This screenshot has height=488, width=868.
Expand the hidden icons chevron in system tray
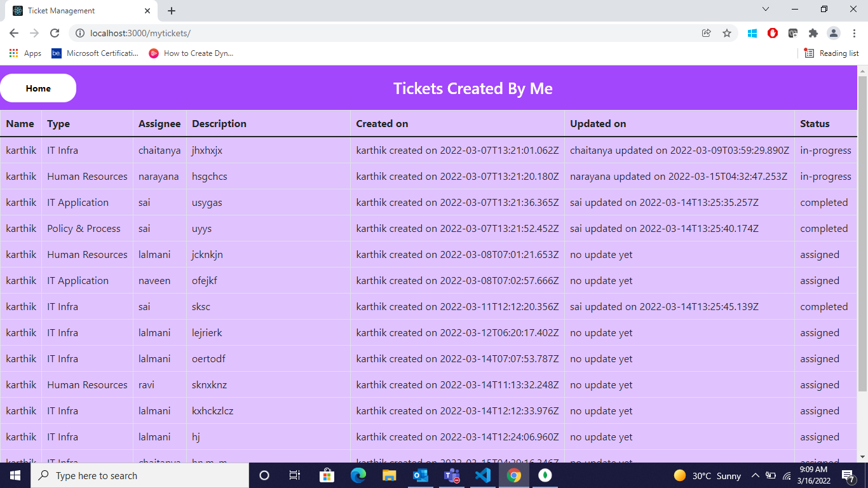click(756, 475)
